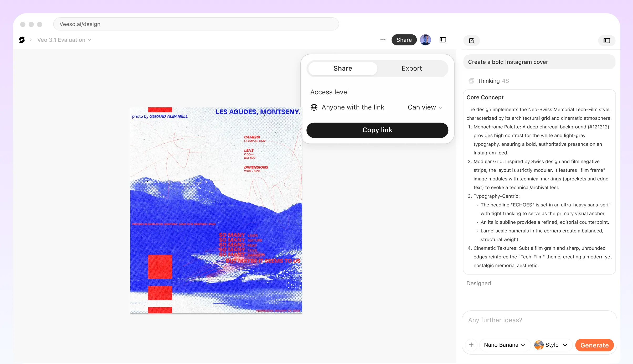Click the plus icon in the prompt bar
This screenshot has width=633, height=364.
pos(471,345)
